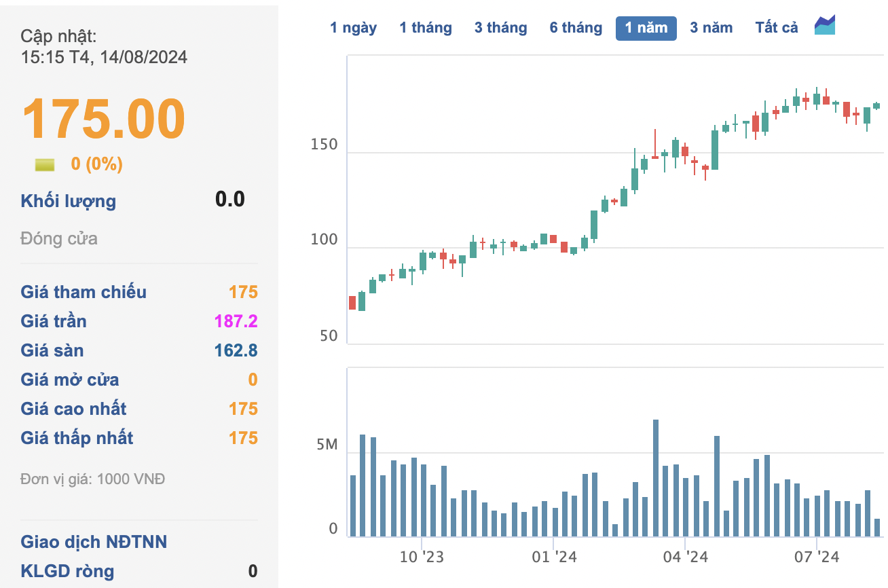Click the tall volume bar near 04 '24
The image size is (888, 588).
point(656,478)
